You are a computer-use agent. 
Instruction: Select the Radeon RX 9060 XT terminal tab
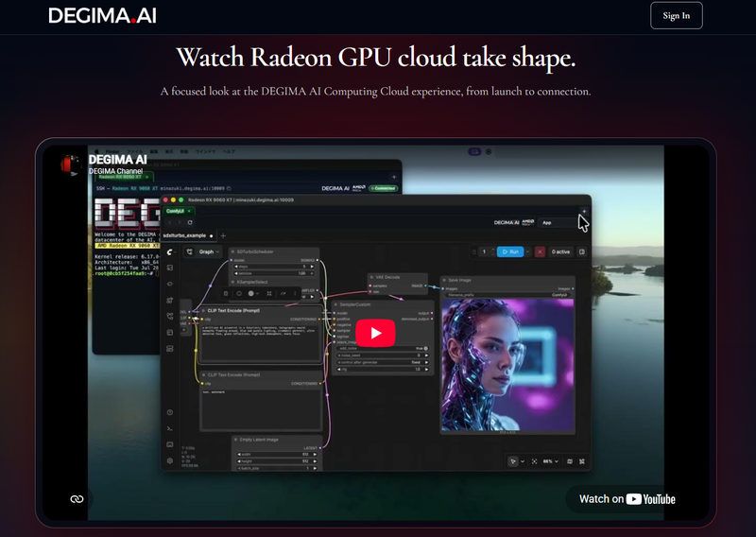tap(124, 177)
